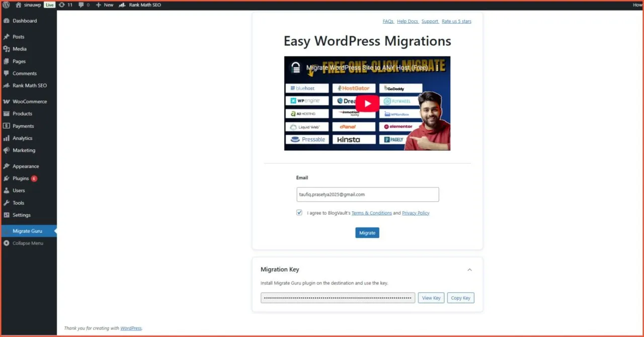Click the comments bubble in the admin bar
This screenshot has width=644, height=337.
click(80, 5)
